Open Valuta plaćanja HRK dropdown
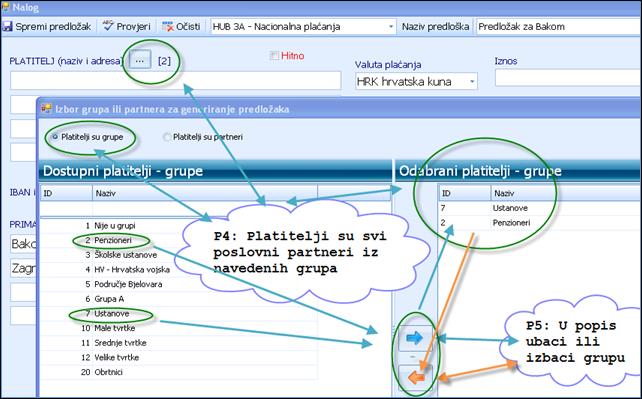Screen dimensions: 642x399 point(472,81)
